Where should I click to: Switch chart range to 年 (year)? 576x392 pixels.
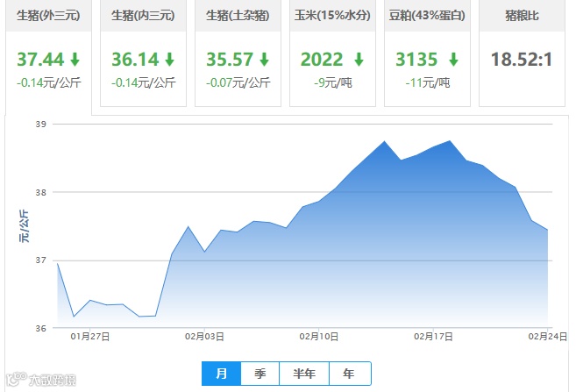pos(349,374)
